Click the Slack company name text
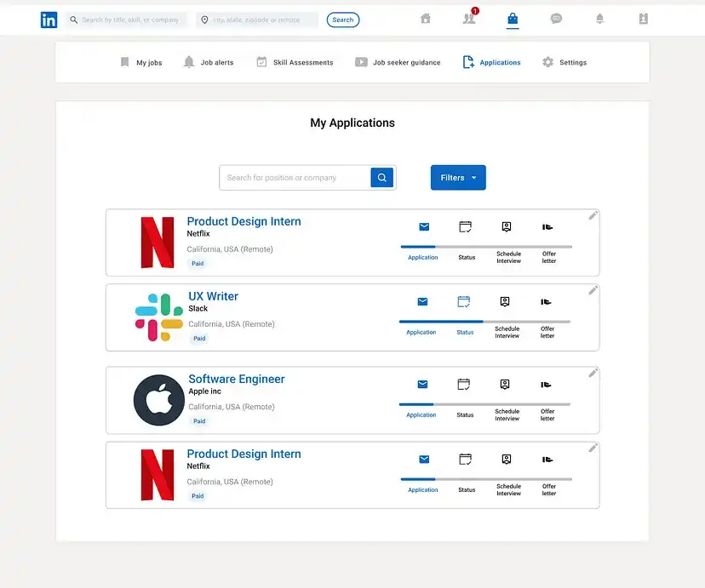Viewport: 705px width, 588px height. pyautogui.click(x=198, y=309)
